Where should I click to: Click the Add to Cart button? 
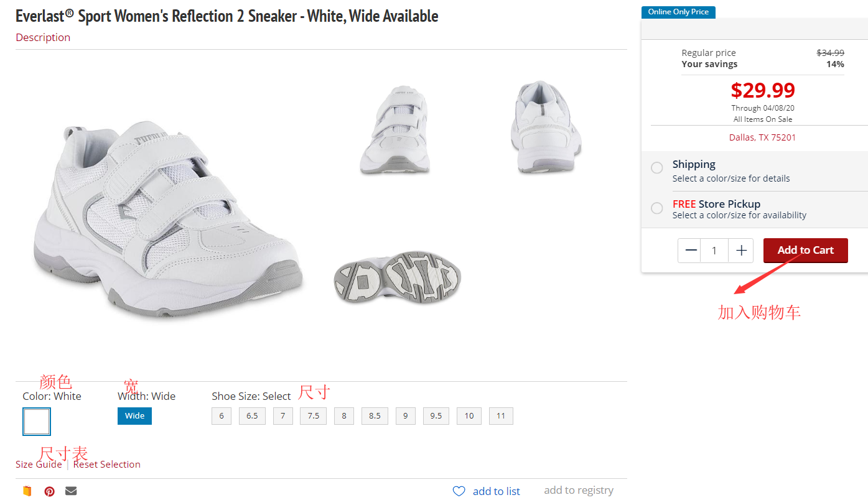[805, 250]
